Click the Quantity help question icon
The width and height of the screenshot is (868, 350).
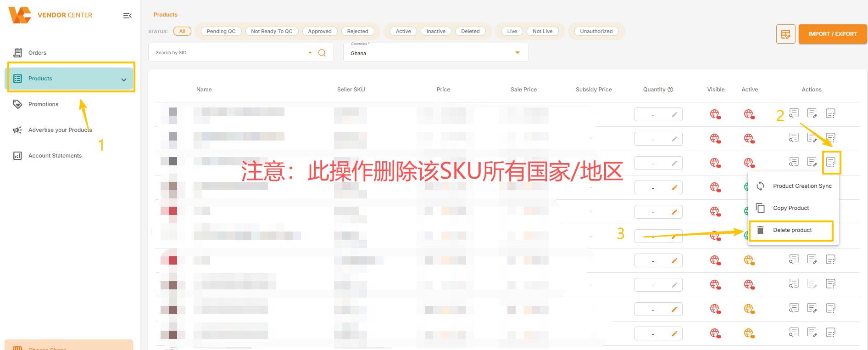click(670, 90)
